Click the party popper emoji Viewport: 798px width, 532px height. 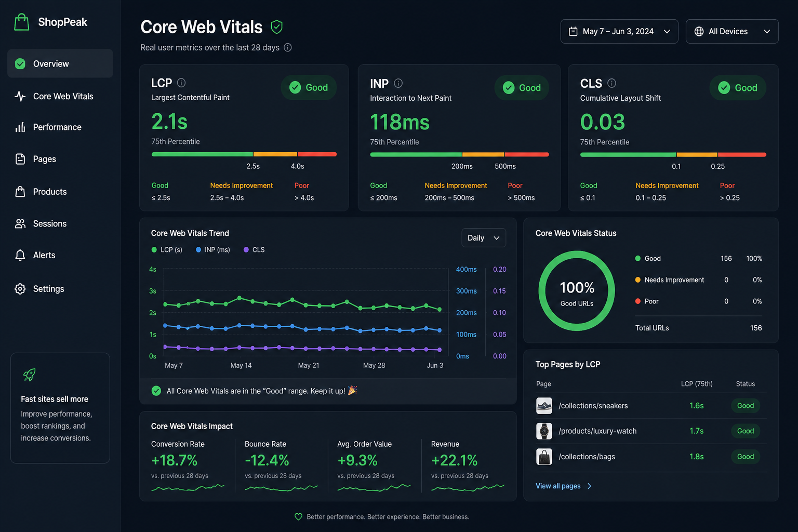(352, 390)
